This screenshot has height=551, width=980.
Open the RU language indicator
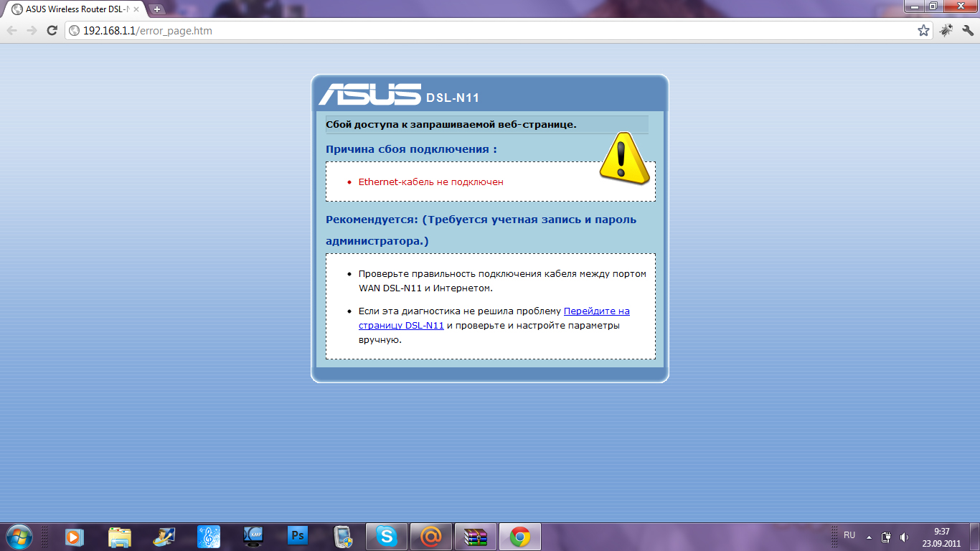coord(849,535)
